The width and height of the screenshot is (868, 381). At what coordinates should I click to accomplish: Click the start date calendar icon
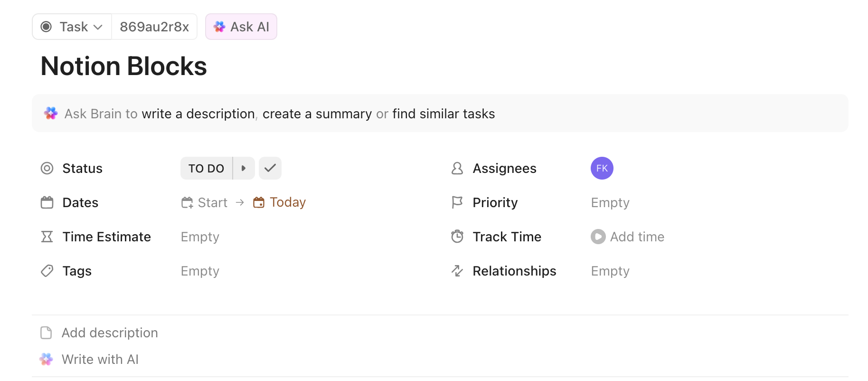[x=187, y=203]
